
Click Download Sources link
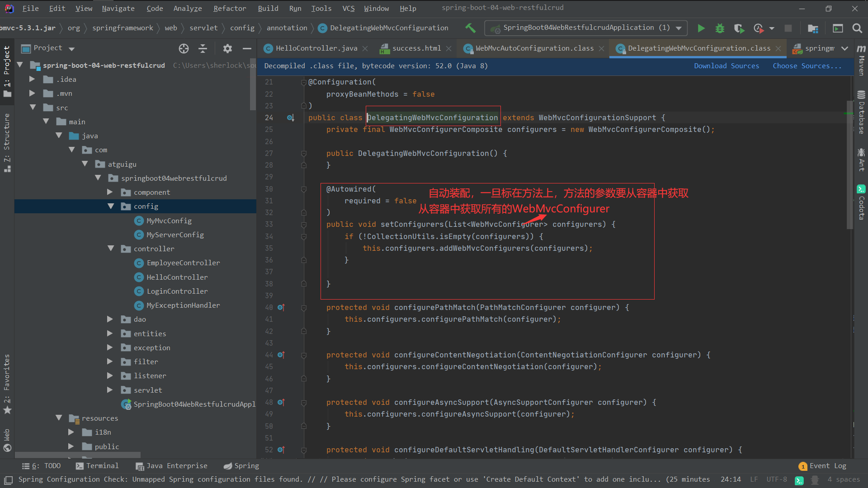click(726, 66)
